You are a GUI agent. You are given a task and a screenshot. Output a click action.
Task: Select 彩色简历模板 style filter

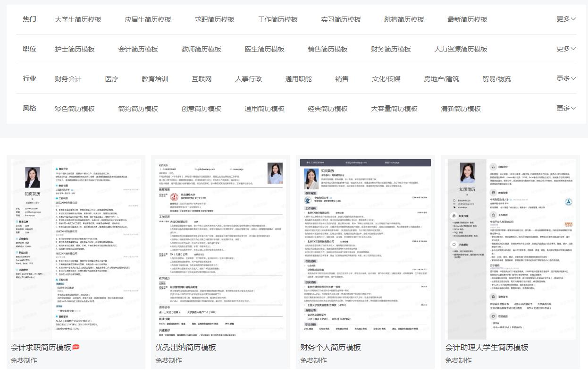(75, 109)
